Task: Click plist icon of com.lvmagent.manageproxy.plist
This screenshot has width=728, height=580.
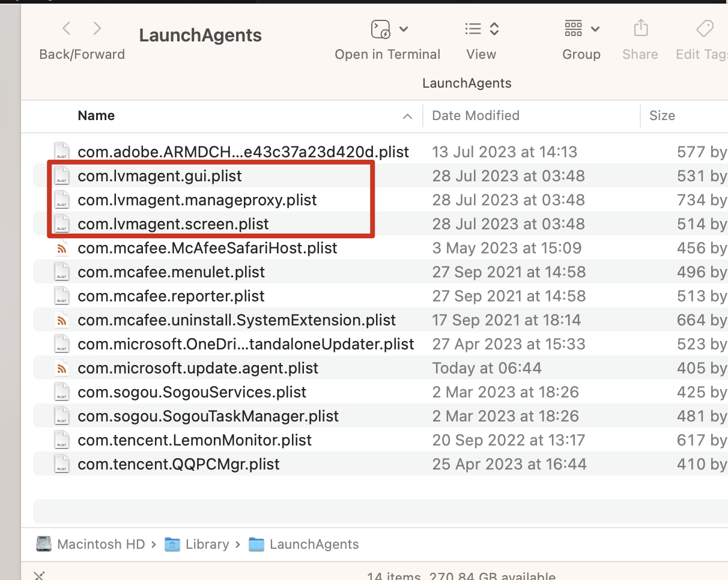Action: 61,200
